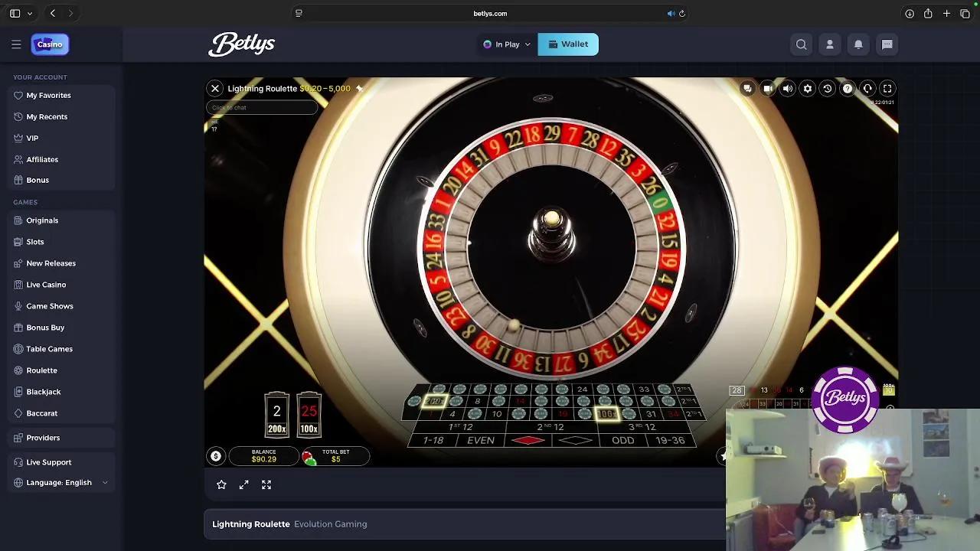Click the Betlys logo
980x551 pixels.
click(241, 44)
